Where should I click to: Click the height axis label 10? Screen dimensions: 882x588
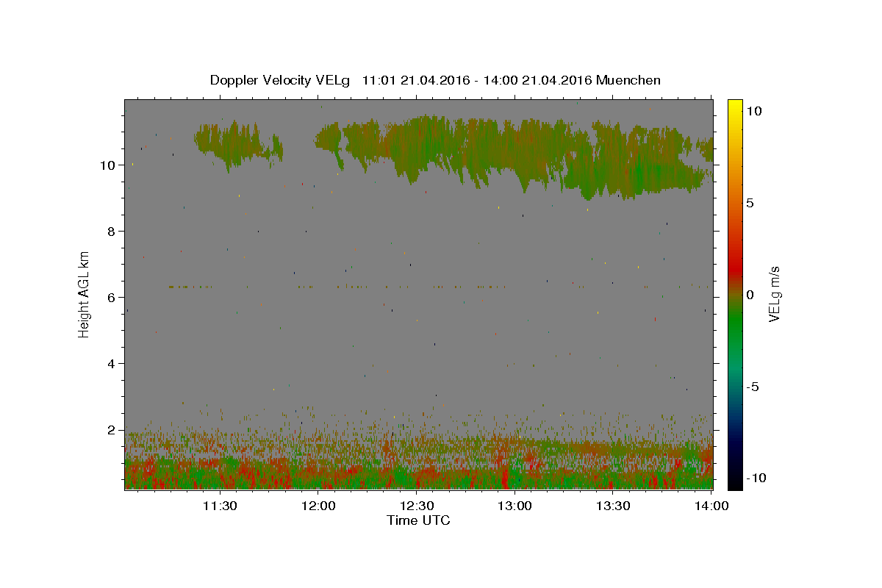click(108, 165)
